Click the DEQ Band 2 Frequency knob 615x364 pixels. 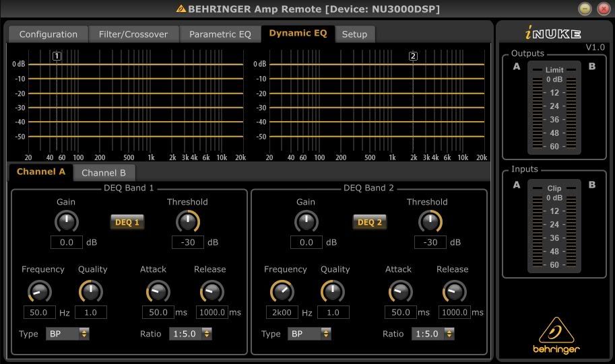coord(282,291)
